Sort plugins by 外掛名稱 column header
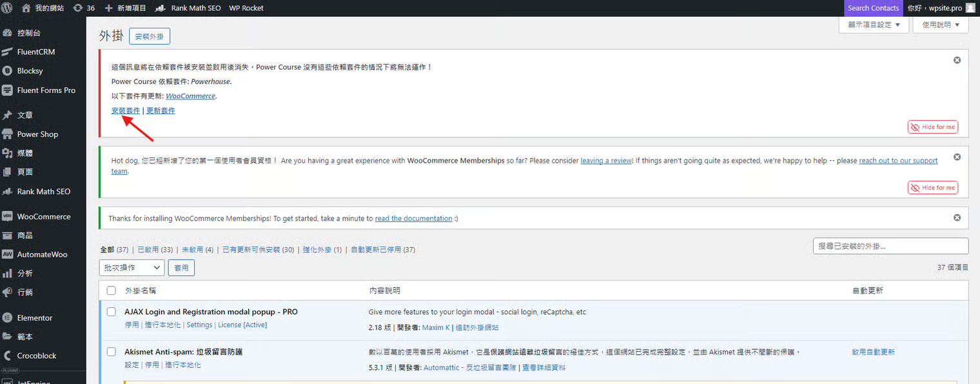980x384 pixels. pos(141,291)
